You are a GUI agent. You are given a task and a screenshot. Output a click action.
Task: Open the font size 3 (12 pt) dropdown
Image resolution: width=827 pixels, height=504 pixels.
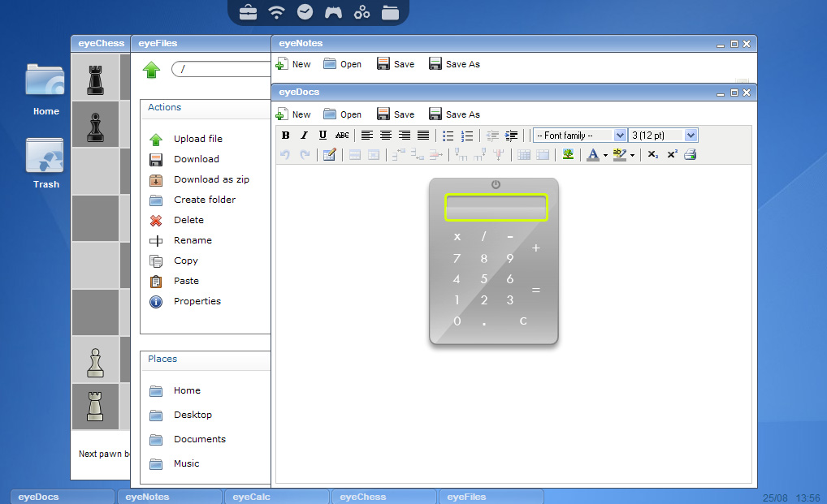[x=663, y=136]
